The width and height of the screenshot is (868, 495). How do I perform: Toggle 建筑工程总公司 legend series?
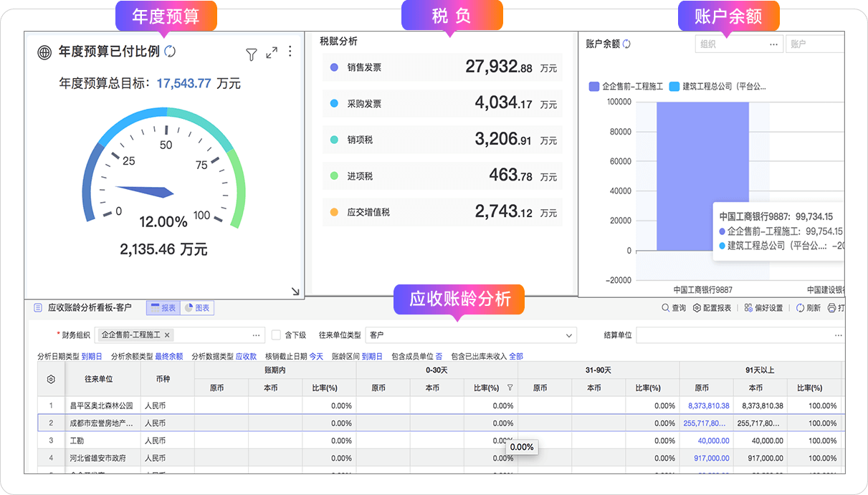pos(717,87)
